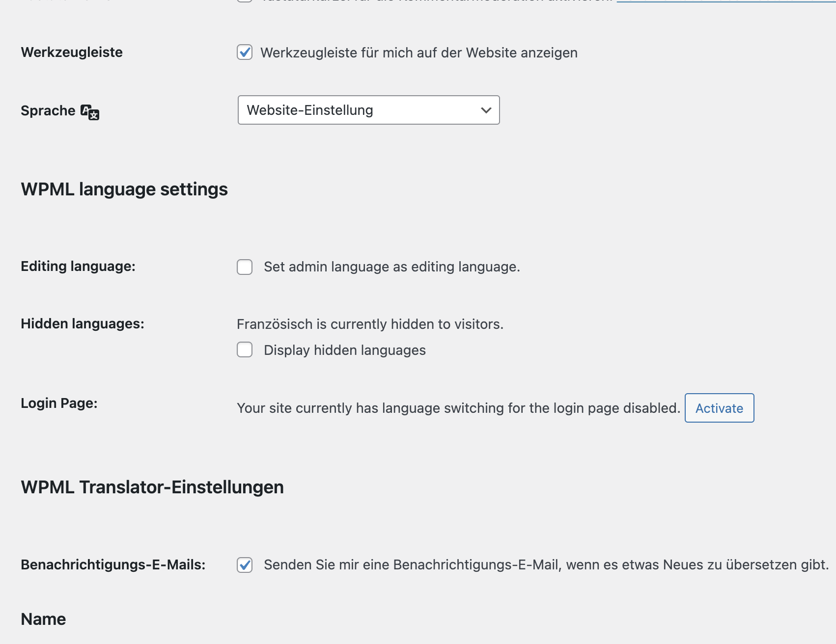Image resolution: width=836 pixels, height=644 pixels.
Task: Click the "Editing language:" row label
Action: pos(78,267)
